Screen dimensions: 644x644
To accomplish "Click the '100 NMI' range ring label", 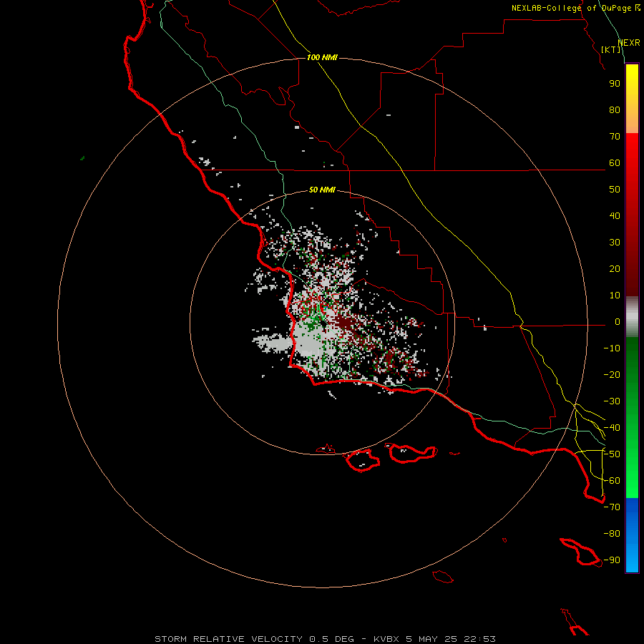I will coord(322,57).
